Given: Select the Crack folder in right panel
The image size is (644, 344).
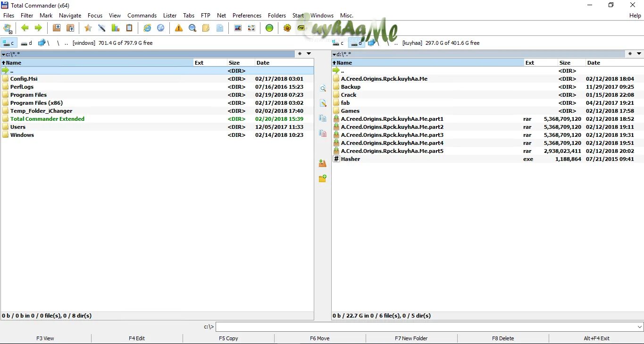Looking at the screenshot, I should pyautogui.click(x=488, y=95).
